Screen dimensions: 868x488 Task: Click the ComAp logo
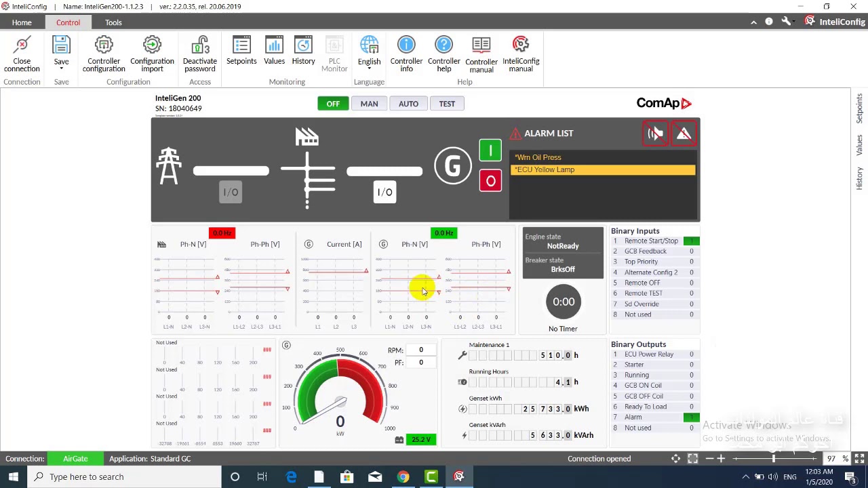(x=664, y=103)
